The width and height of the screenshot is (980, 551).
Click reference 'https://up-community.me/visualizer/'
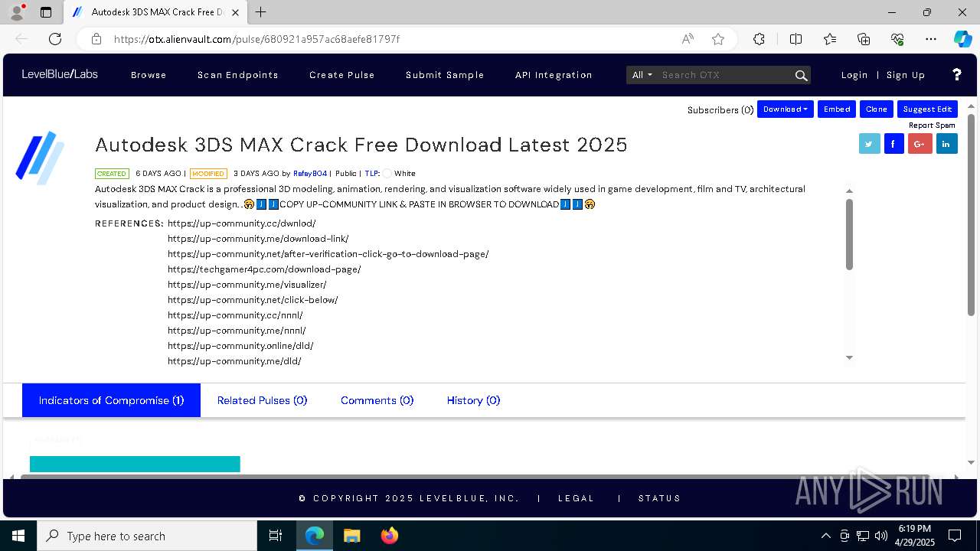point(247,285)
